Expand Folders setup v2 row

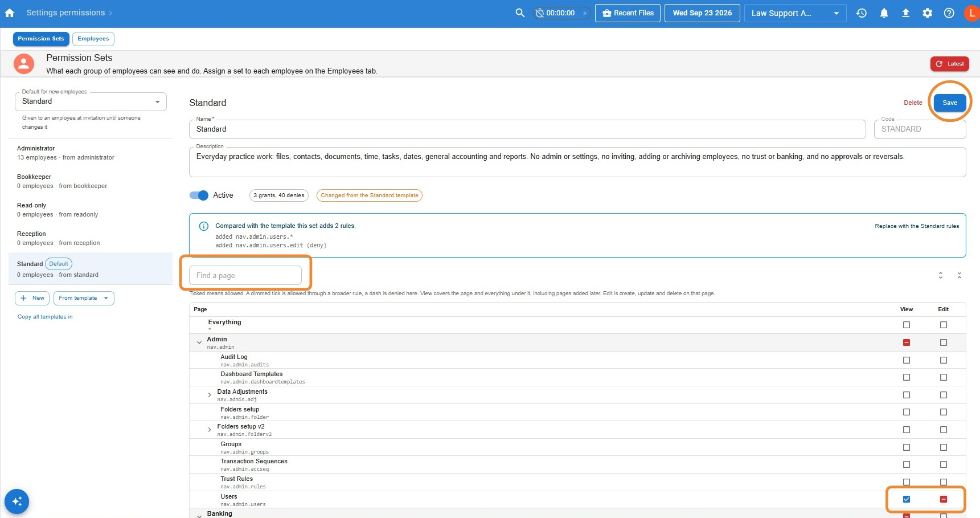click(x=210, y=430)
